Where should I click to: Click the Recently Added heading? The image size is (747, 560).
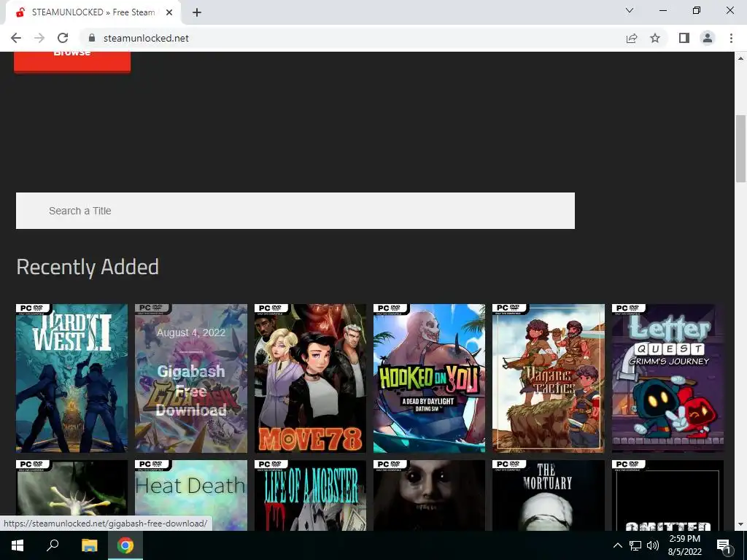point(88,267)
